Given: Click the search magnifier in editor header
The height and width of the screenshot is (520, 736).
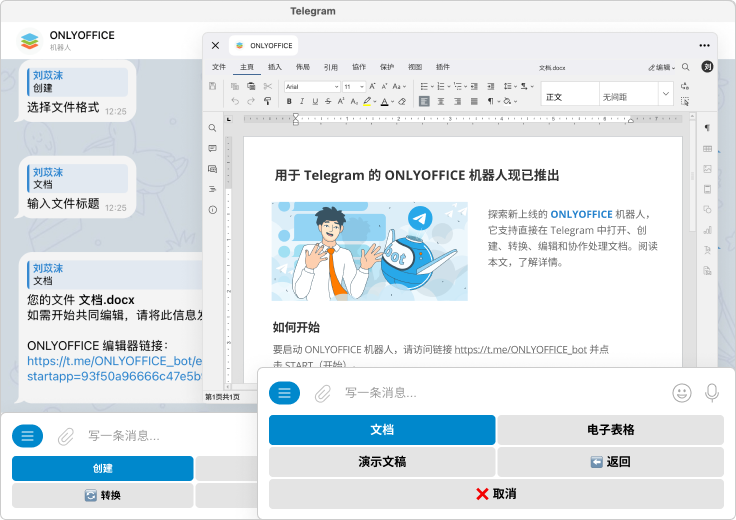Looking at the screenshot, I should [686, 67].
